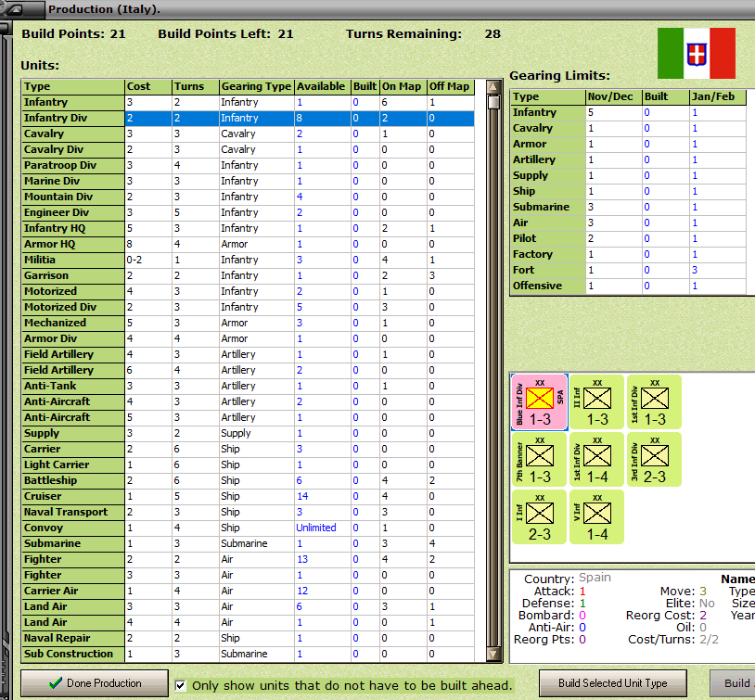Click the Cost column header
This screenshot has width=755, height=700.
point(148,86)
